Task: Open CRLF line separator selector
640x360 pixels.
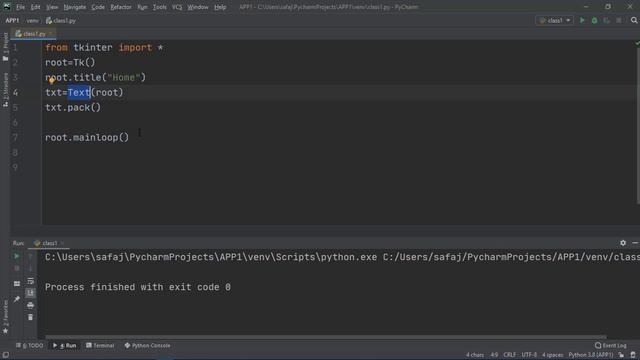Action: pos(509,355)
